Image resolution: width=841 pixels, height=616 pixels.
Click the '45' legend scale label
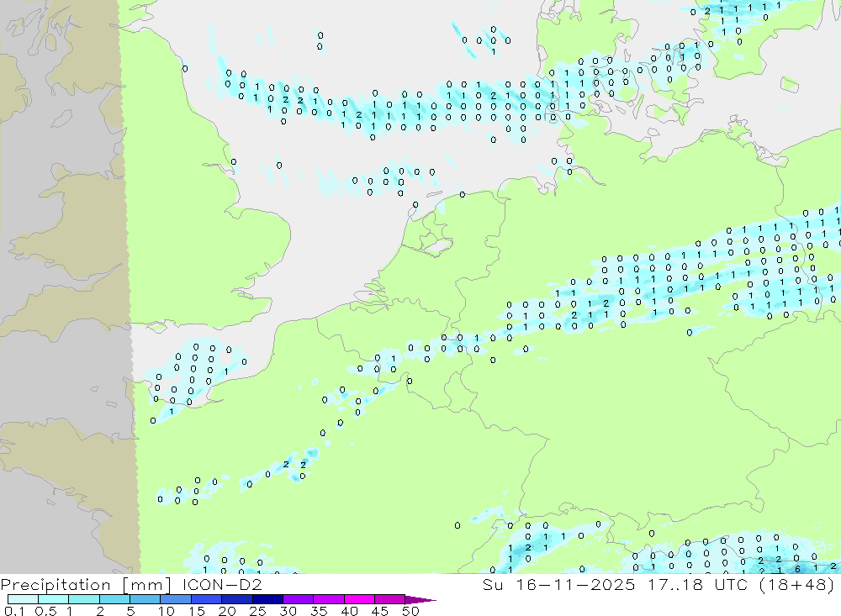pos(380,611)
